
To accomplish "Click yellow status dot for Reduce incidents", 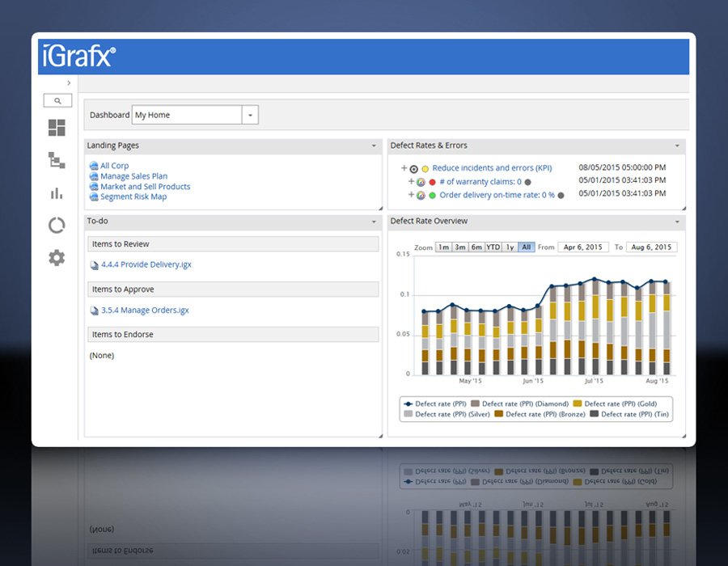I will (x=425, y=169).
